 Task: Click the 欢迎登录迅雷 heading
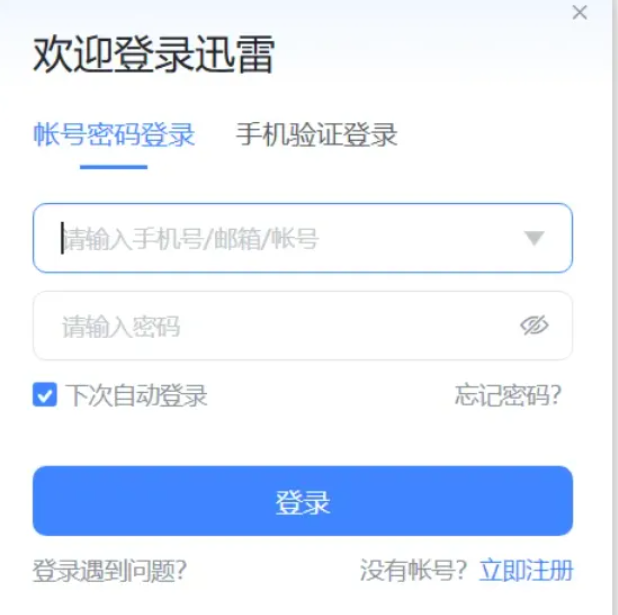coord(154,54)
